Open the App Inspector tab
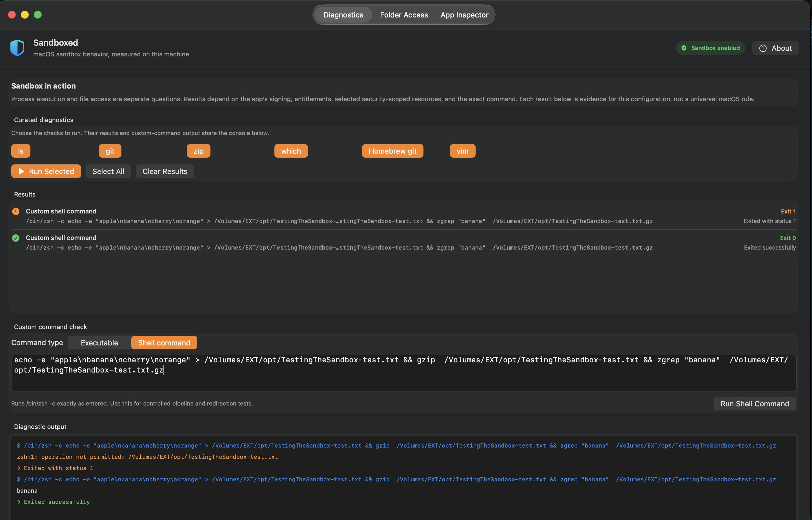The height and width of the screenshot is (520, 812). [464, 15]
